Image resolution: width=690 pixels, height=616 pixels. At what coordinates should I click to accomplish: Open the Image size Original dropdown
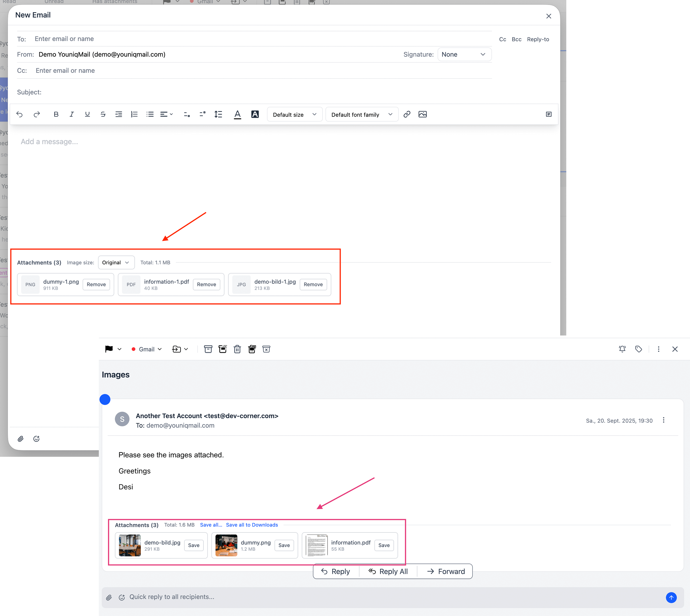[116, 263]
